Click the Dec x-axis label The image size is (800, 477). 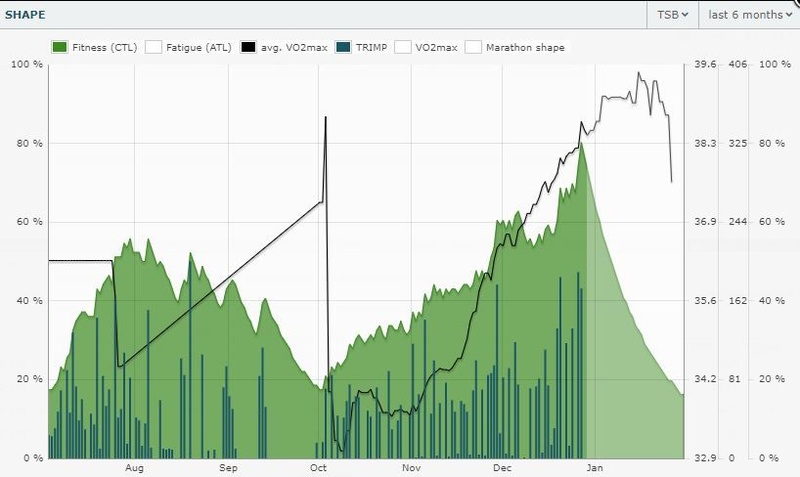(502, 468)
